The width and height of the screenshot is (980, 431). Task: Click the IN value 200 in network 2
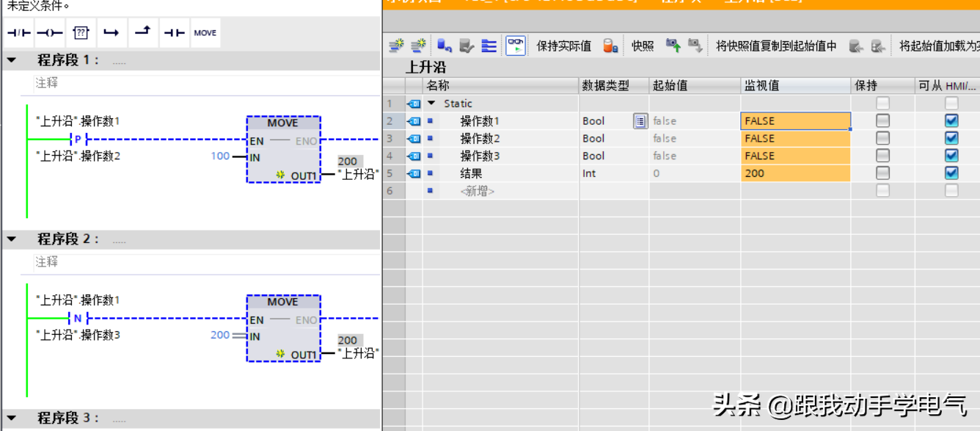(x=220, y=335)
